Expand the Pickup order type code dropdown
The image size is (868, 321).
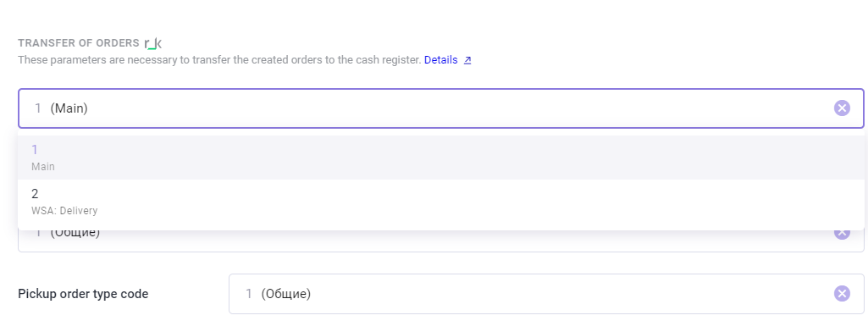pos(546,293)
